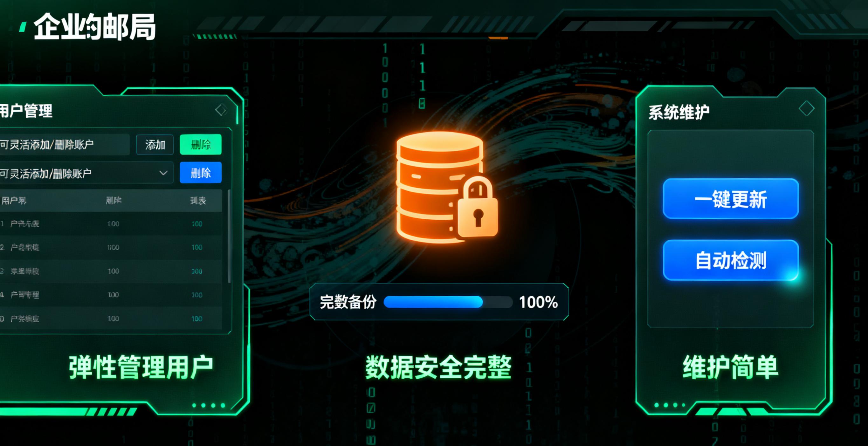Click pagination dots under 弹性管理用户

[x=209, y=405]
